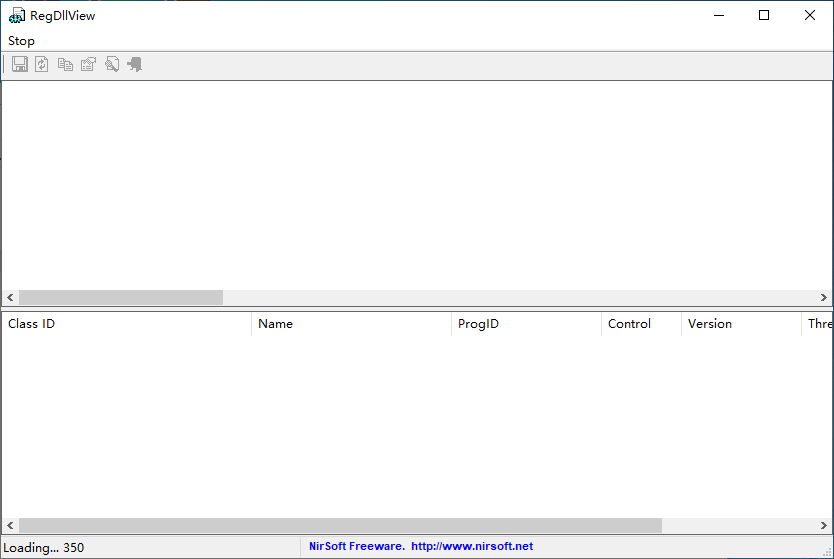The height and width of the screenshot is (559, 834).
Task: Click the upper pane horizontal scrollbar thumb
Action: click(x=120, y=298)
